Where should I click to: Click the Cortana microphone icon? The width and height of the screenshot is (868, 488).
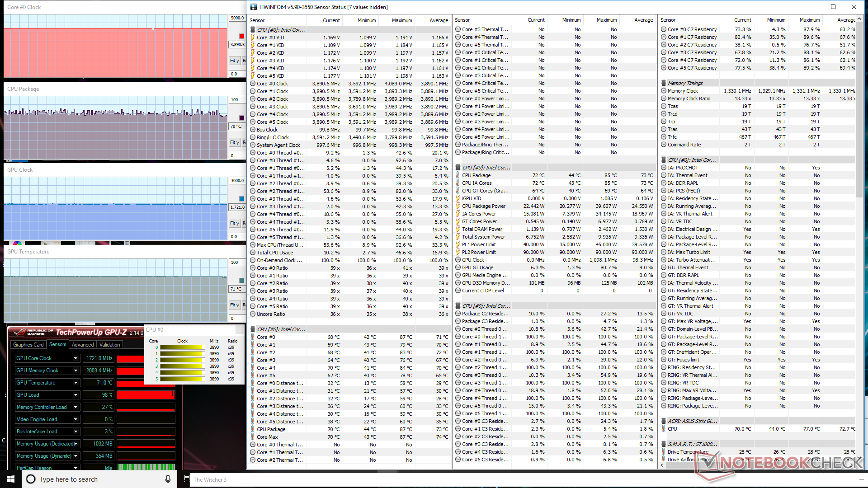(x=168, y=479)
